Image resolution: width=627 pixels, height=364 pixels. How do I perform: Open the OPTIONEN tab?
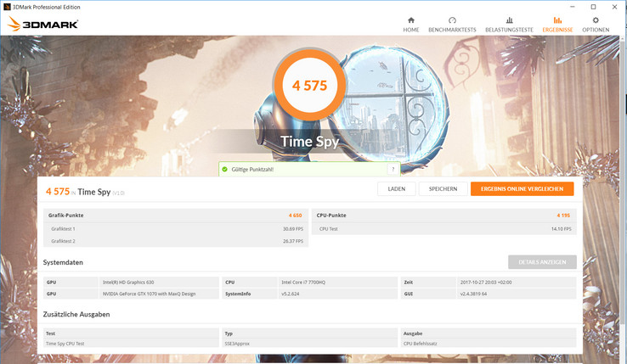(x=596, y=25)
